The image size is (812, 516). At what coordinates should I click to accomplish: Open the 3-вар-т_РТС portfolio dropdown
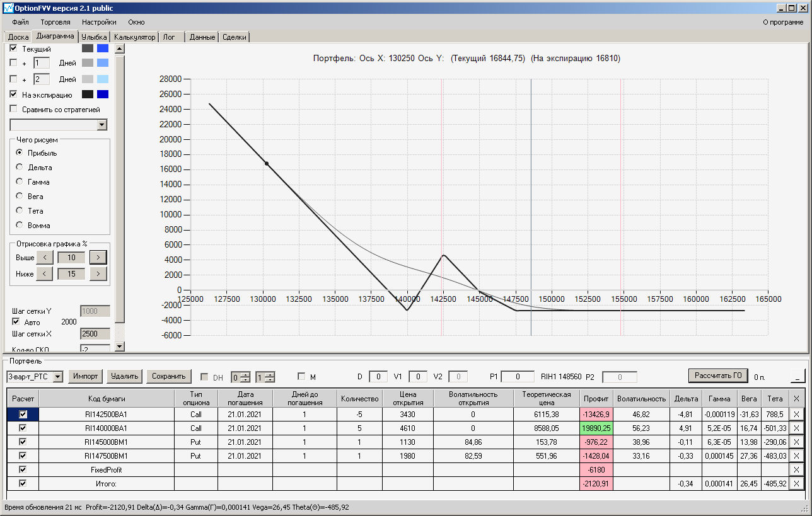58,377
